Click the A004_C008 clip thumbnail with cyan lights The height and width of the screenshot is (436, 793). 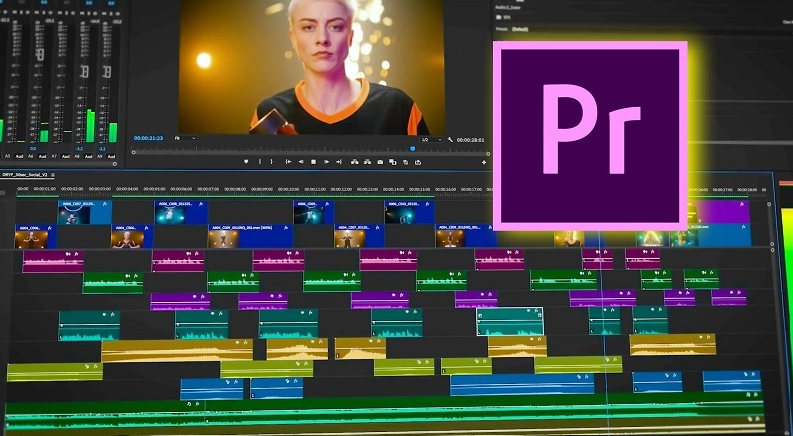(x=170, y=214)
